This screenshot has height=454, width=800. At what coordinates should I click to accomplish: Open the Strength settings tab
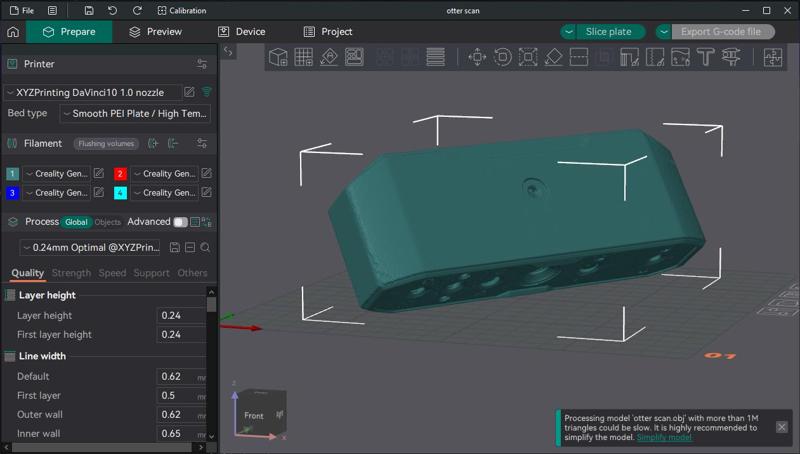coord(71,273)
